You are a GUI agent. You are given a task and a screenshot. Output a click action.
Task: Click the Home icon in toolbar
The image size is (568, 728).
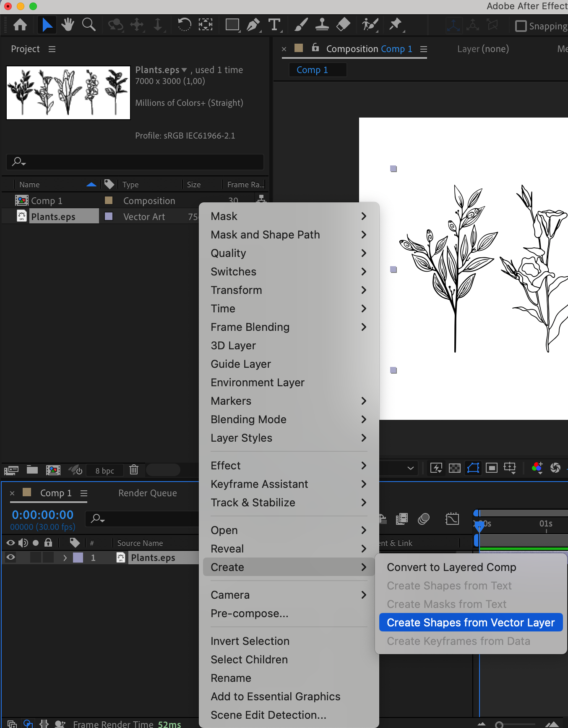(20, 25)
